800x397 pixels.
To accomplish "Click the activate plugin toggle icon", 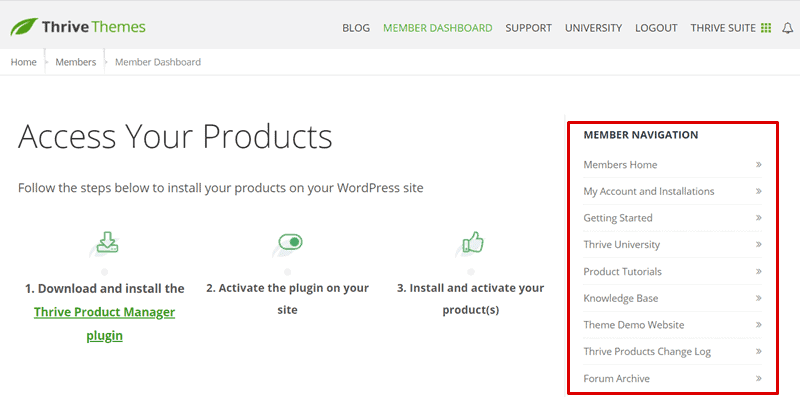I will [x=290, y=241].
